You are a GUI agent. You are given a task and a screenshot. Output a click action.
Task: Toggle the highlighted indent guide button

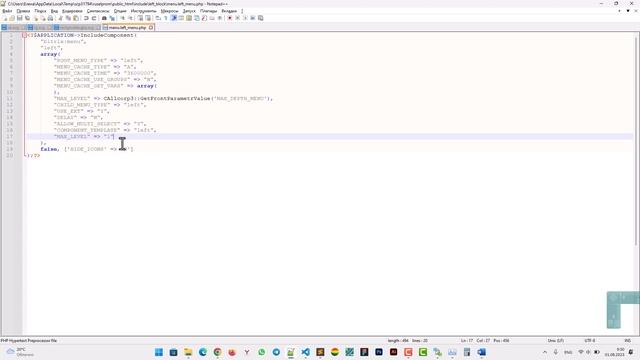point(173,18)
